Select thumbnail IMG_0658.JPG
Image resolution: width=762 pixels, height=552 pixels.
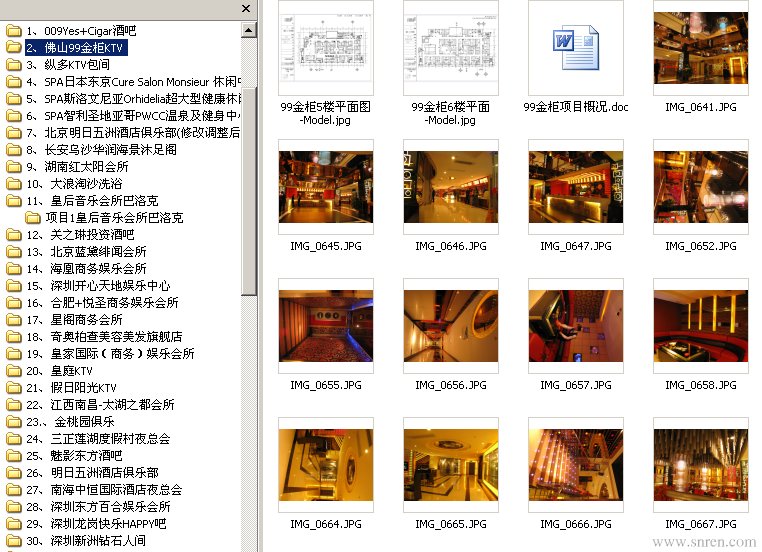pyautogui.click(x=701, y=326)
